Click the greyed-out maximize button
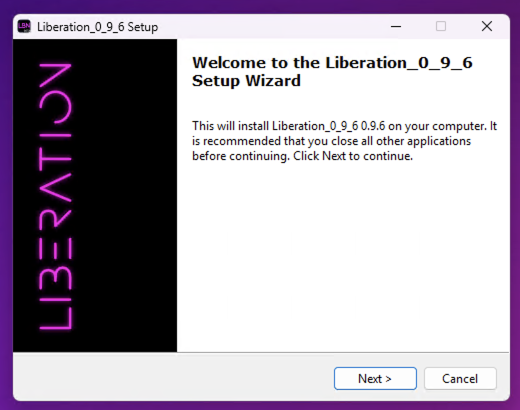520x410 pixels. point(441,26)
